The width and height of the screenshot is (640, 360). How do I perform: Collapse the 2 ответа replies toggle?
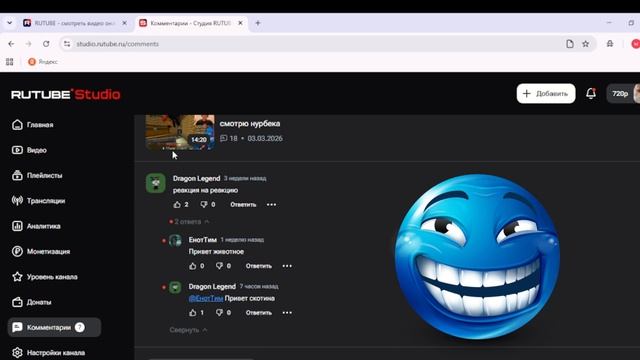coord(189,222)
